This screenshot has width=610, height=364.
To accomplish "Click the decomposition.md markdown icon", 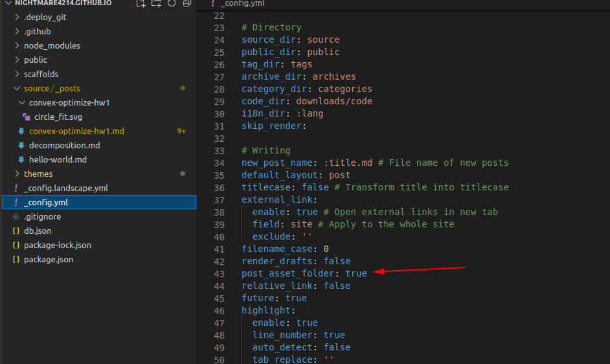I will tap(21, 145).
